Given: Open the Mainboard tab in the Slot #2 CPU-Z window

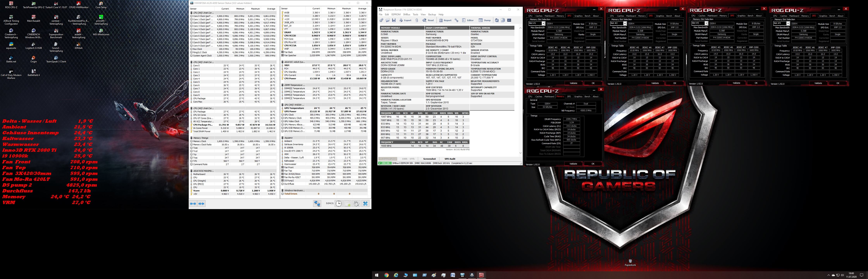Looking at the screenshot, I should [631, 16].
